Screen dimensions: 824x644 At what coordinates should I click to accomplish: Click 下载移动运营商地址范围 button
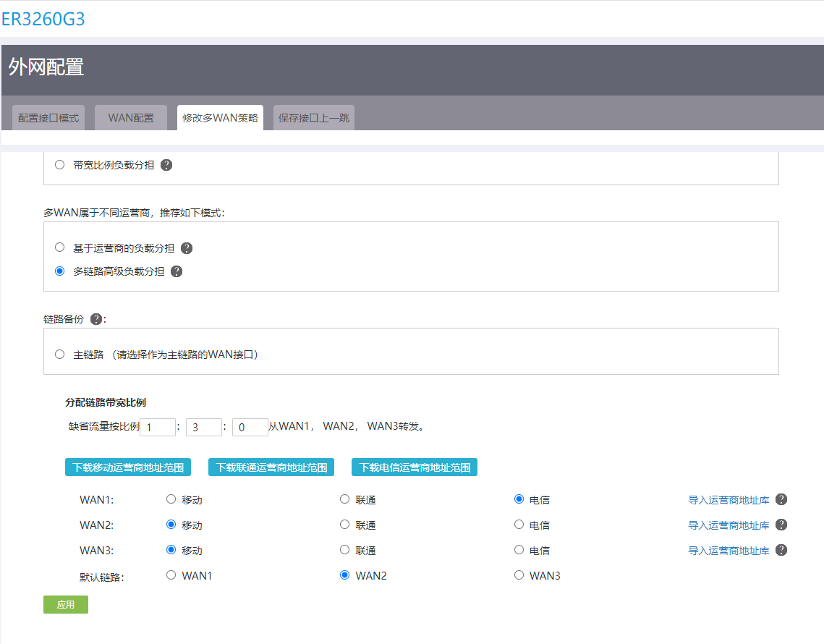coord(128,467)
